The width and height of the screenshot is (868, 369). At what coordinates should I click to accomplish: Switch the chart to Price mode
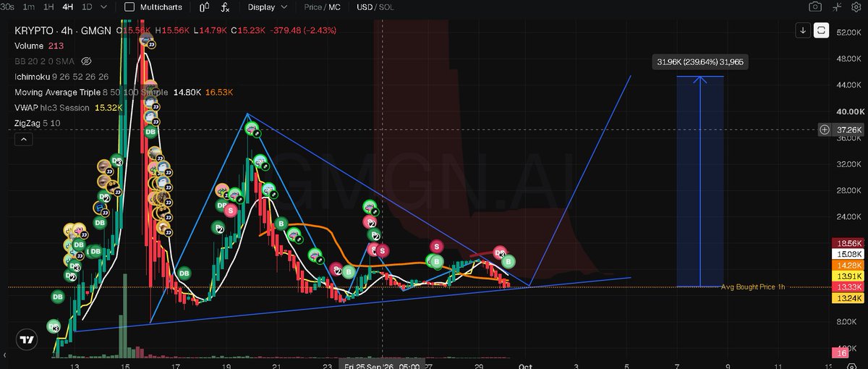(x=313, y=7)
